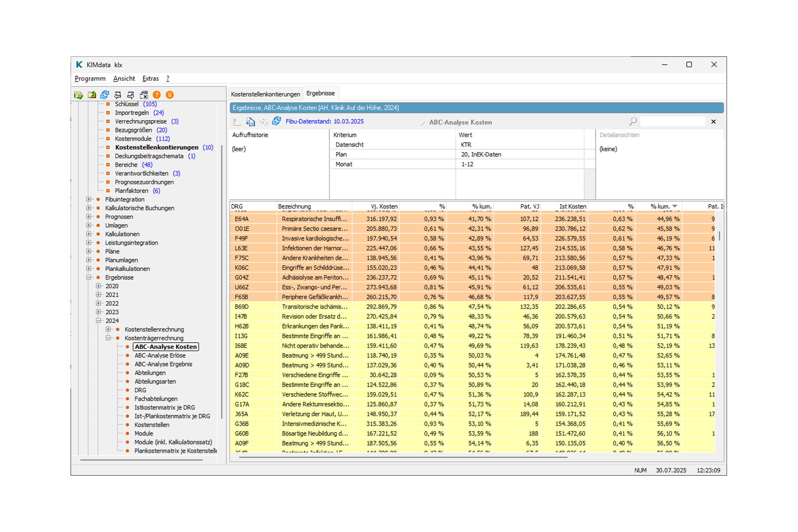798x532 pixels.
Task: Click the orange dot icon beside Fibuintegration
Action: (98, 199)
